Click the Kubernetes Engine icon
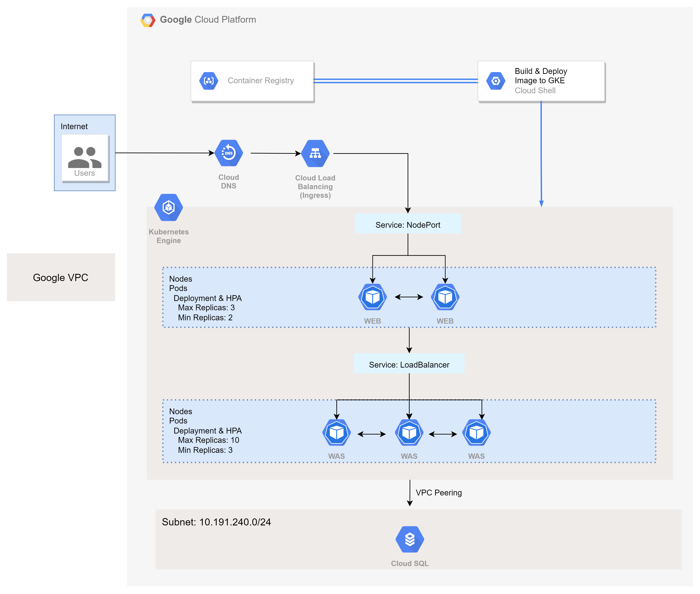The image size is (700, 594). 169,207
